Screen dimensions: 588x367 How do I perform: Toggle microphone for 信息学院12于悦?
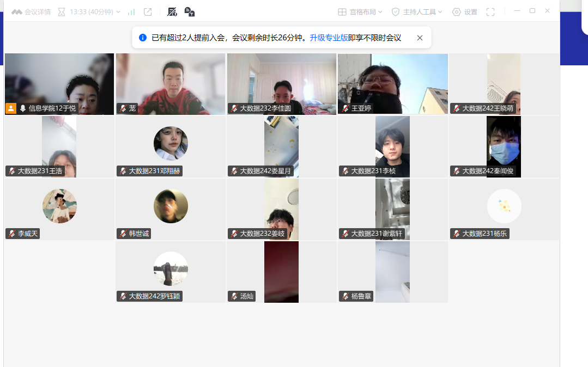point(23,108)
